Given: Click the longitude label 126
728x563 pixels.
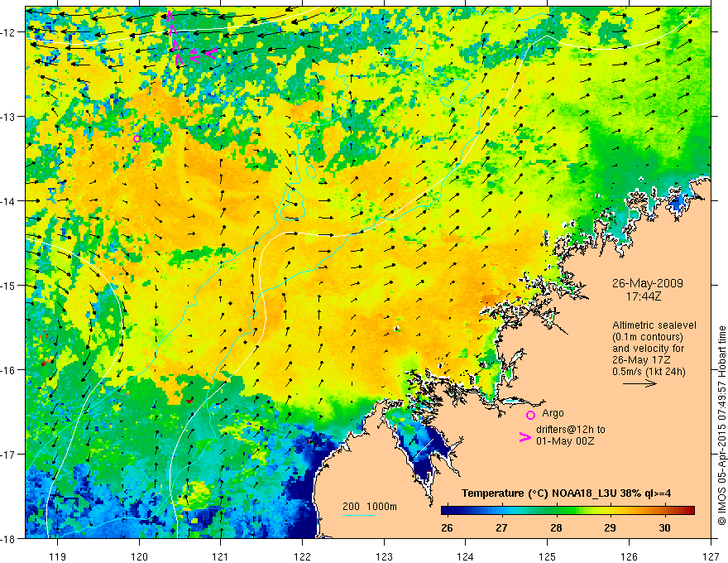Looking at the screenshot, I should [x=629, y=556].
